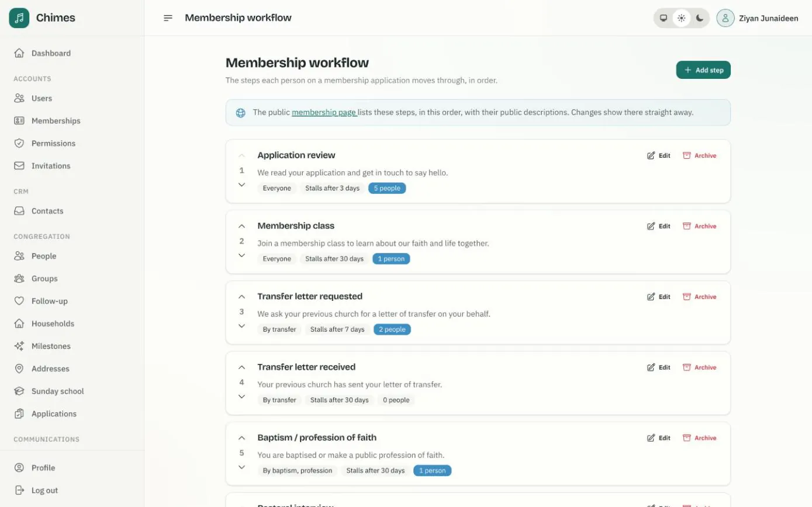The width and height of the screenshot is (812, 507).
Task: Click the 0 people badge
Action: tap(396, 400)
